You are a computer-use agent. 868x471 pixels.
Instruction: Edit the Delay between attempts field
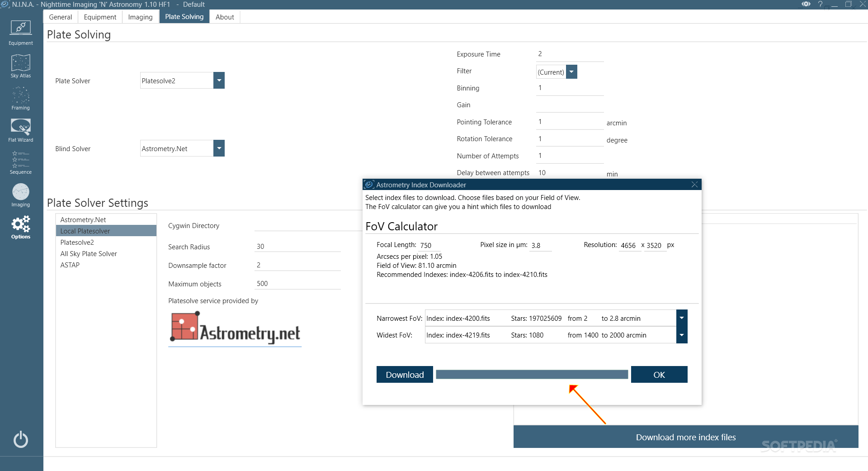pos(570,173)
